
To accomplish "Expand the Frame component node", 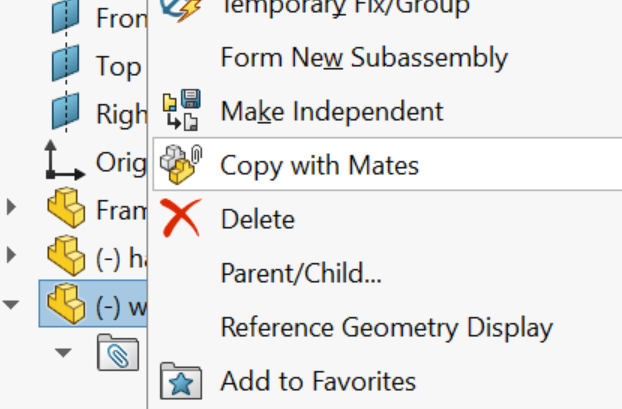I will tap(12, 207).
